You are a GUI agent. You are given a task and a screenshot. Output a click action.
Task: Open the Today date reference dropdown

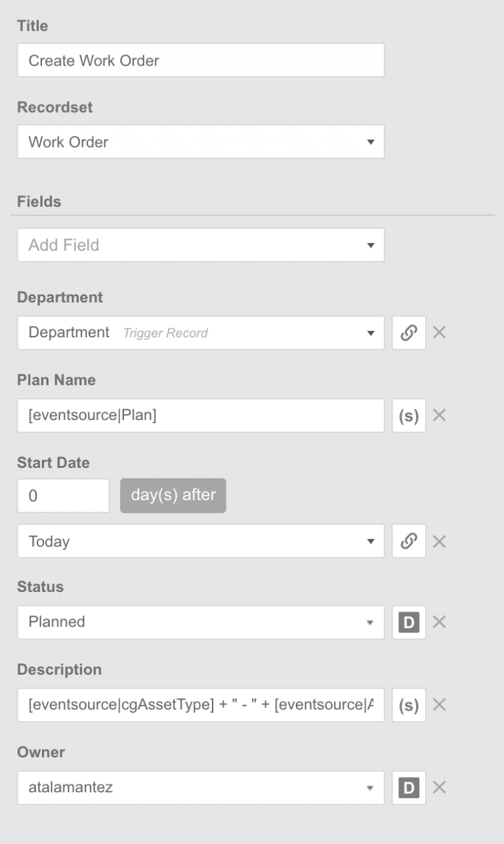[200, 541]
